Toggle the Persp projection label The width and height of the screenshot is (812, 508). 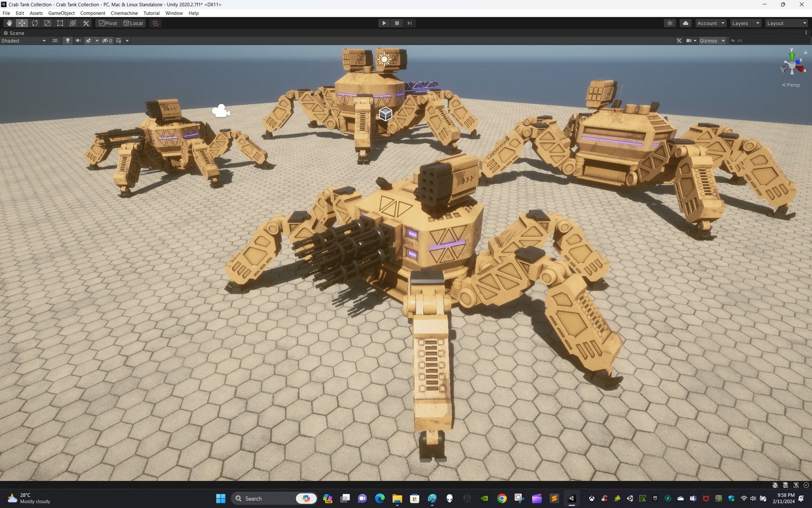[x=791, y=85]
